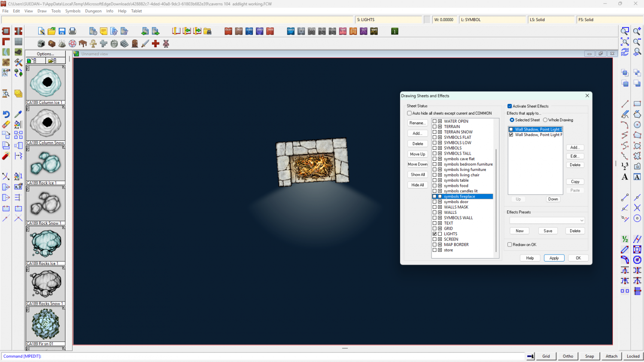Select the Text 'A' tool
The image size is (644, 362).
coord(625,177)
